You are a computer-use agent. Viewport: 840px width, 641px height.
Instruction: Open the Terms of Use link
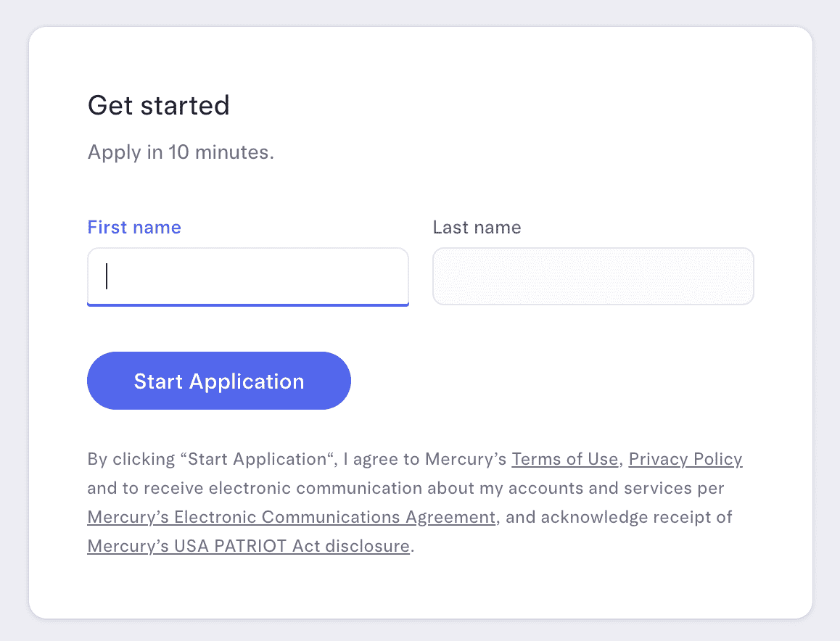(564, 459)
